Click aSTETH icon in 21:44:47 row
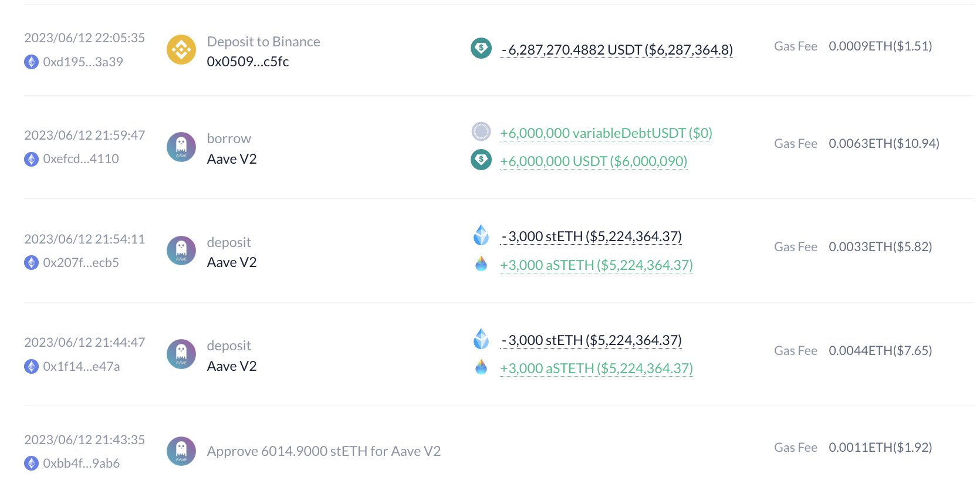The height and width of the screenshot is (487, 980). pos(481,367)
